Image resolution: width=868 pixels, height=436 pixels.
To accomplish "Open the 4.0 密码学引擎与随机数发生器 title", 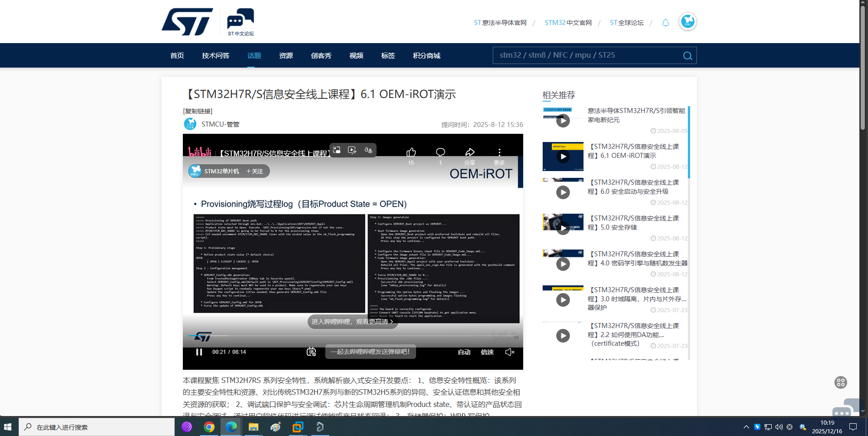I will pos(638,259).
